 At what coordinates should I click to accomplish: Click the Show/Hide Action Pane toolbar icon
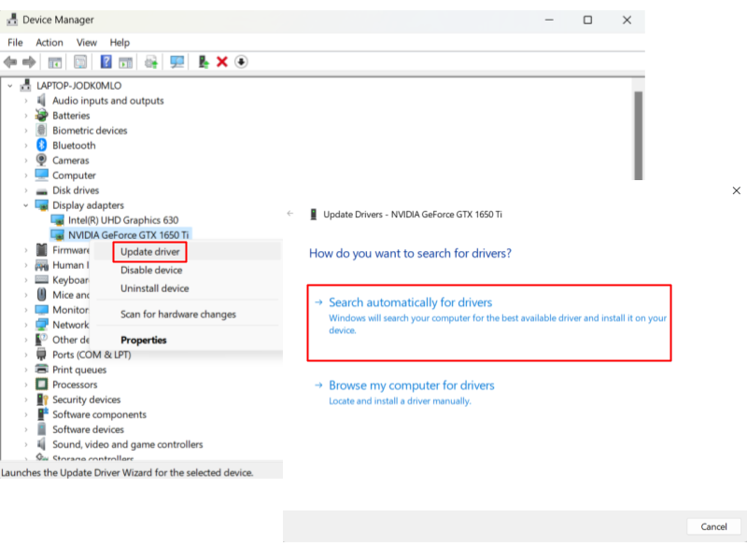coord(126,62)
